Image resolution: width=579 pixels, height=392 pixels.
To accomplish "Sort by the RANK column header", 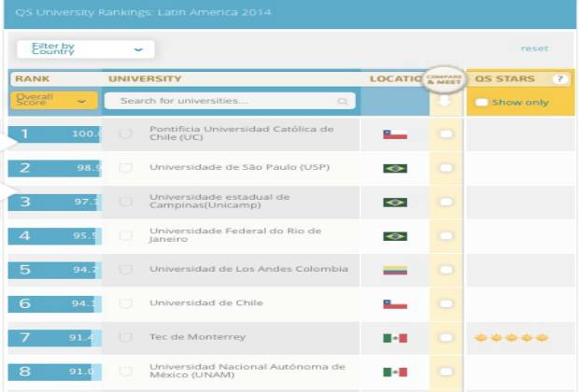I will 33,79.
